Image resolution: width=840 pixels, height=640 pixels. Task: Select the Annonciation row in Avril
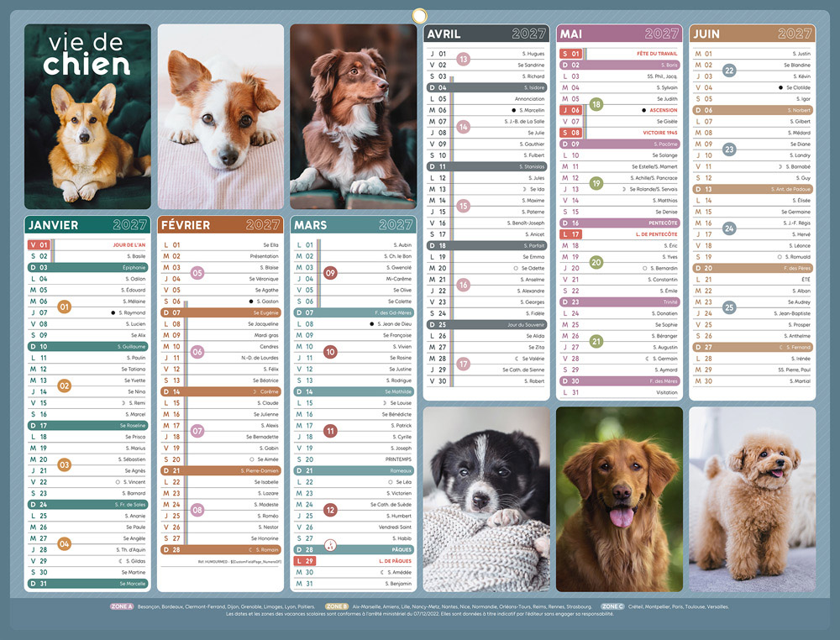click(x=486, y=98)
